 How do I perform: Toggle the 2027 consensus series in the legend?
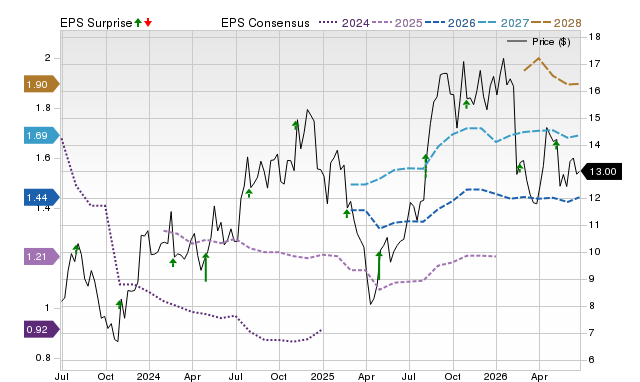(x=503, y=23)
